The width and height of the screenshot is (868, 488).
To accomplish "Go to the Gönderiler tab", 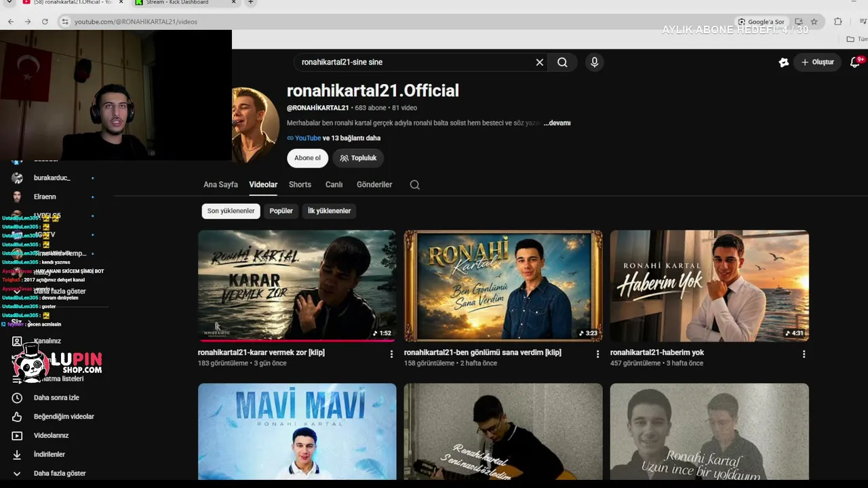I will tap(374, 184).
